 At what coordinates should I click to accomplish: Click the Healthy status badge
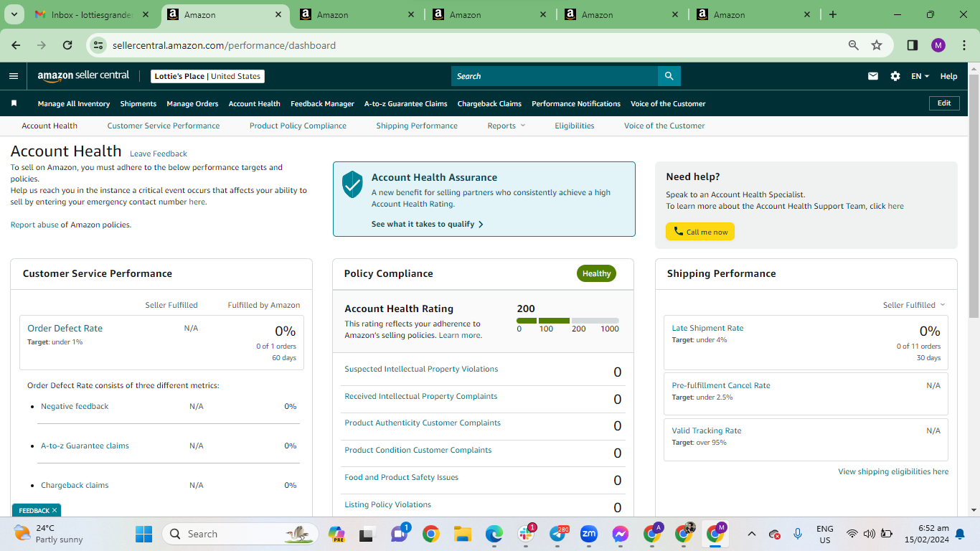tap(596, 273)
